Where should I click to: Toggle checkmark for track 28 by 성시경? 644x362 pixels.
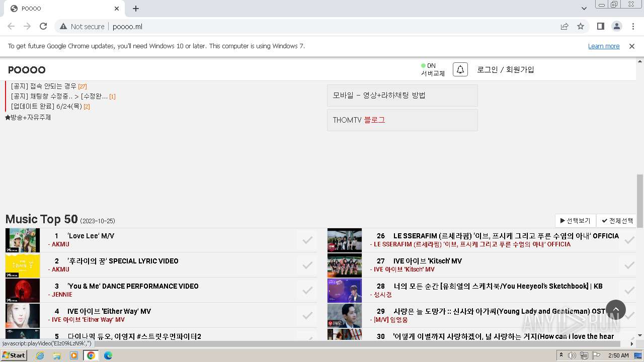click(x=629, y=290)
